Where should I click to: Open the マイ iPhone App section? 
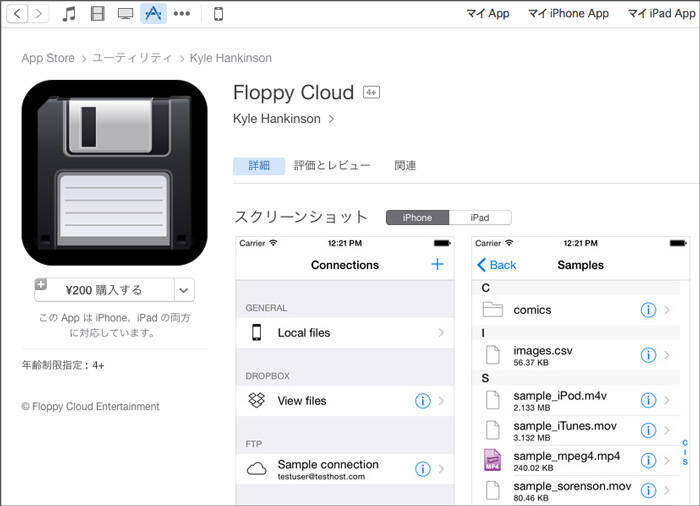[x=568, y=14]
